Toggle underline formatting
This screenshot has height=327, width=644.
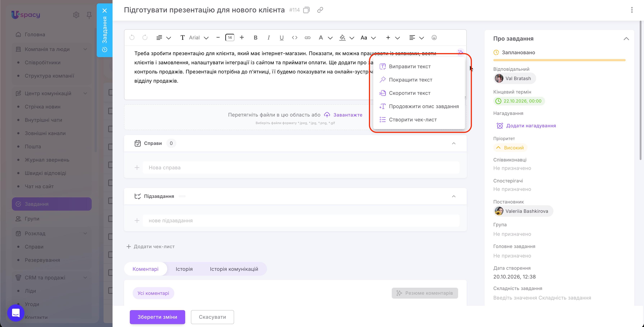point(282,38)
